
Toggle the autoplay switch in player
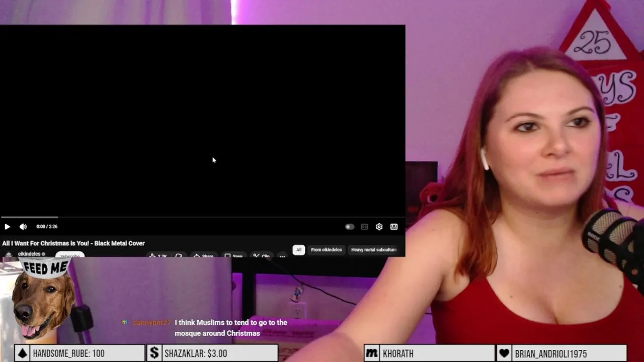coord(350,227)
